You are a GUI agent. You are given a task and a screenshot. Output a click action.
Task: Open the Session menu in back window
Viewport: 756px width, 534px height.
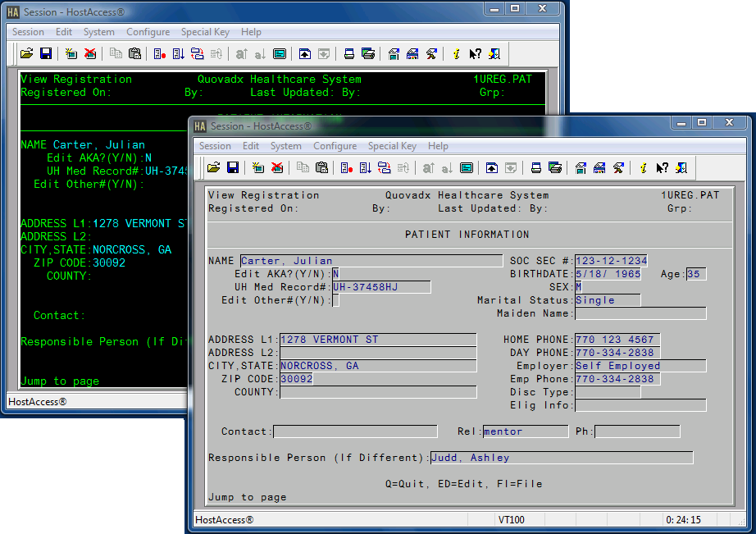coord(28,32)
